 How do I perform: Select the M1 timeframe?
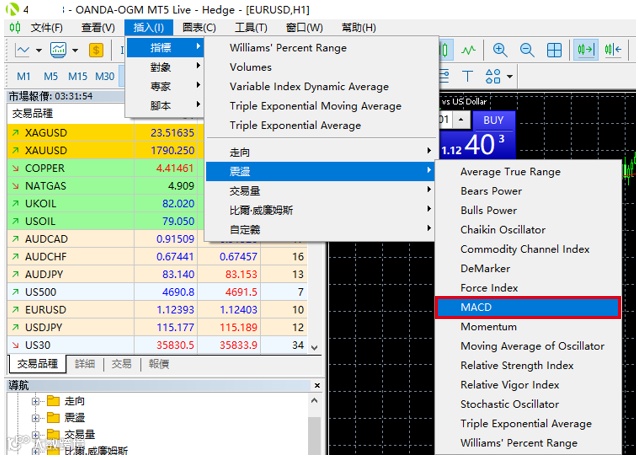[24, 76]
